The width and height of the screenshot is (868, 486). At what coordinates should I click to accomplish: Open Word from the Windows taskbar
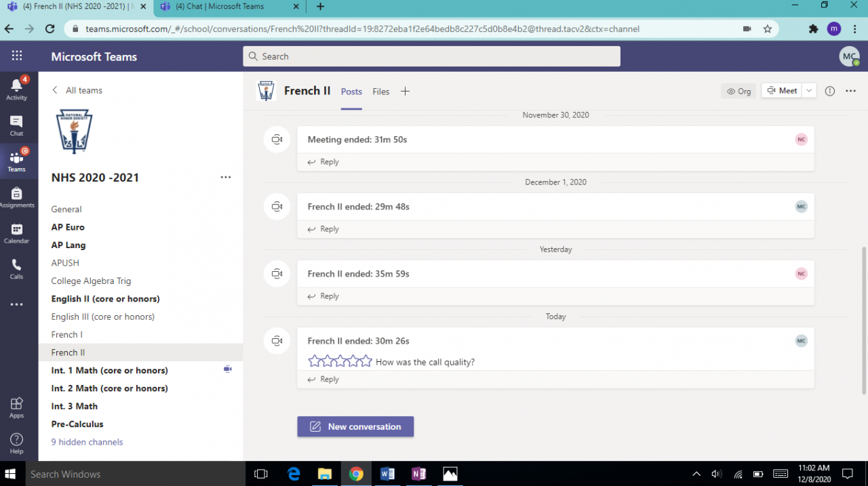387,474
